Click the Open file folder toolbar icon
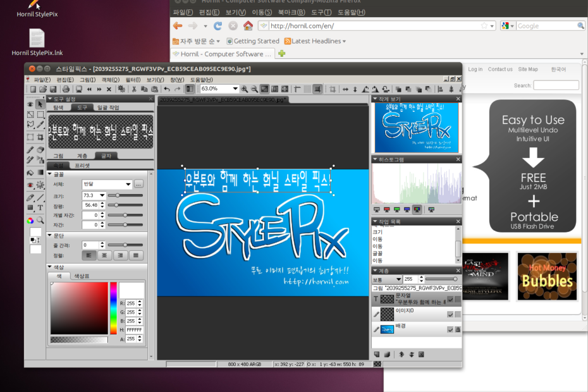Viewport: 588px width, 392px height. click(x=43, y=89)
